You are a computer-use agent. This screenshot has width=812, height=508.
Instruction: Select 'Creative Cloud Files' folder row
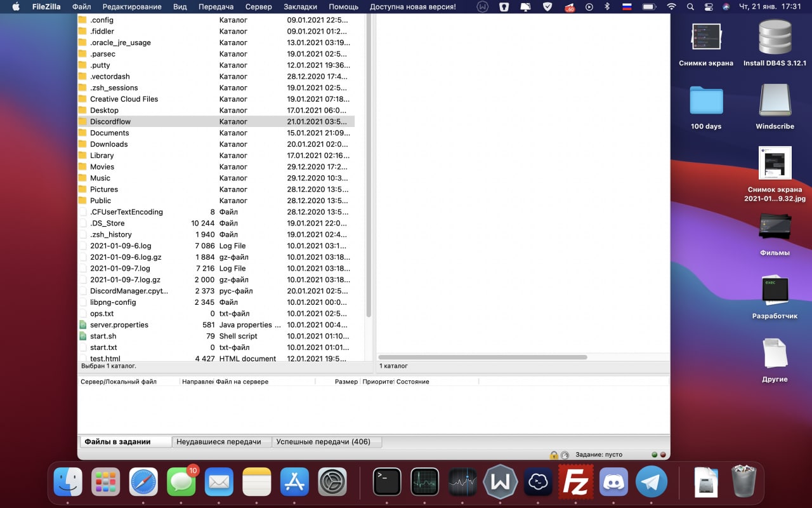(x=216, y=99)
